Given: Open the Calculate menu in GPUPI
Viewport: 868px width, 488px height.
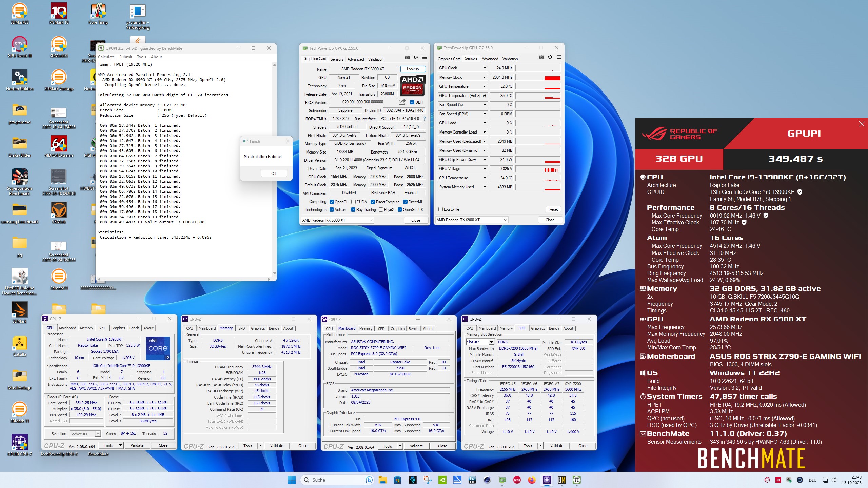Looking at the screenshot, I should (x=106, y=57).
